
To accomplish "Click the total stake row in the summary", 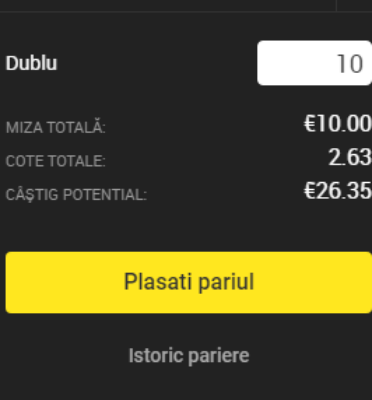I will [189, 125].
